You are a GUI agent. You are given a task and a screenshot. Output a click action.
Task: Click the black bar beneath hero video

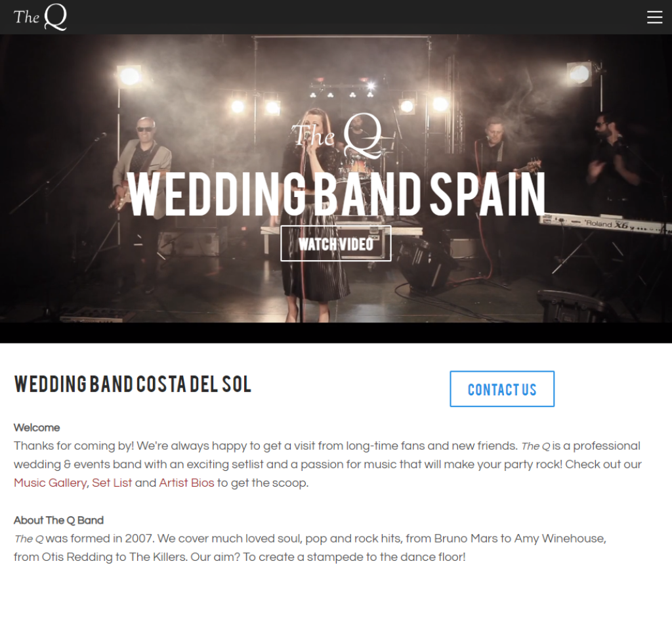coord(336,333)
